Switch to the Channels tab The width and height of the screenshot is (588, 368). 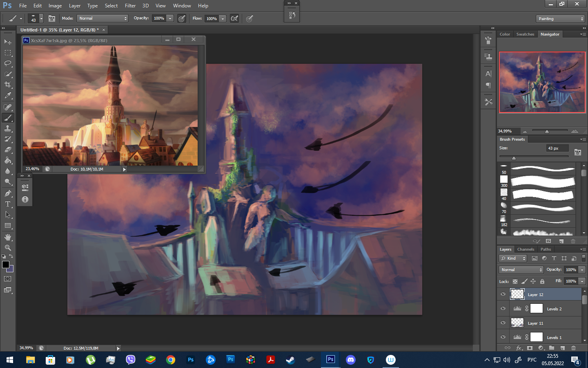pos(526,249)
